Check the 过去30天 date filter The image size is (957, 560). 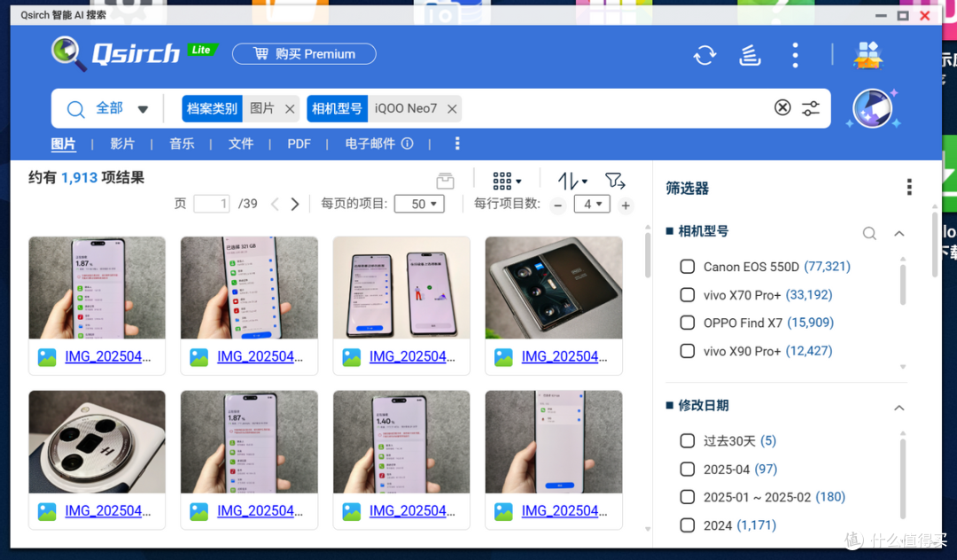688,440
